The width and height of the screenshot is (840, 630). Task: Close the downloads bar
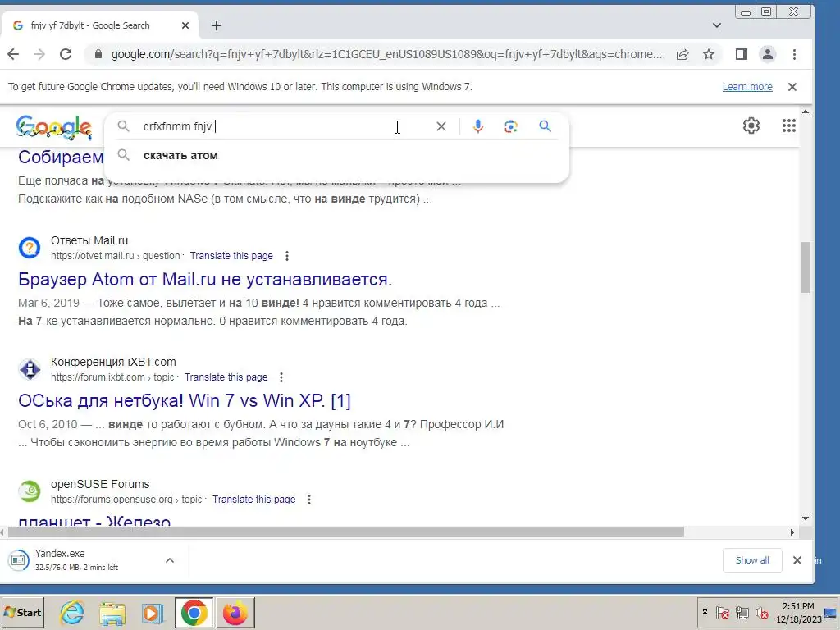797,560
